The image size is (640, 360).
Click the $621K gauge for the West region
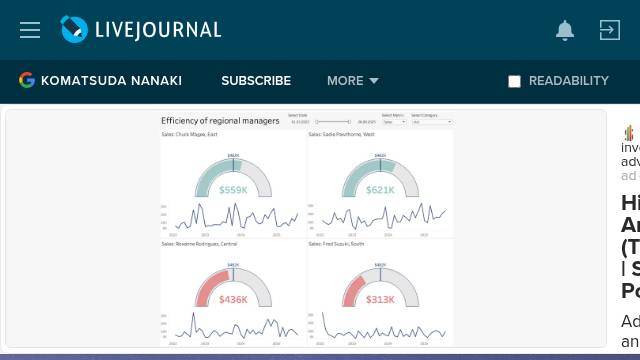click(380, 178)
